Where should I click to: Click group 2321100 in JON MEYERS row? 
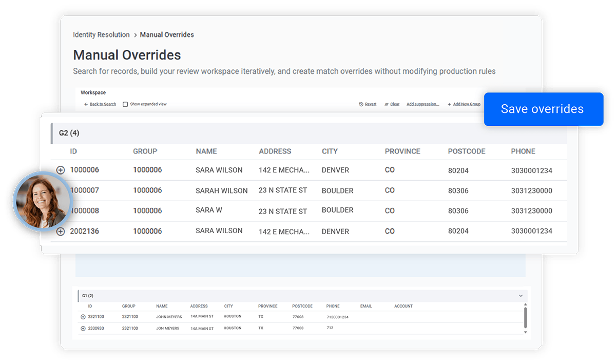tap(130, 328)
